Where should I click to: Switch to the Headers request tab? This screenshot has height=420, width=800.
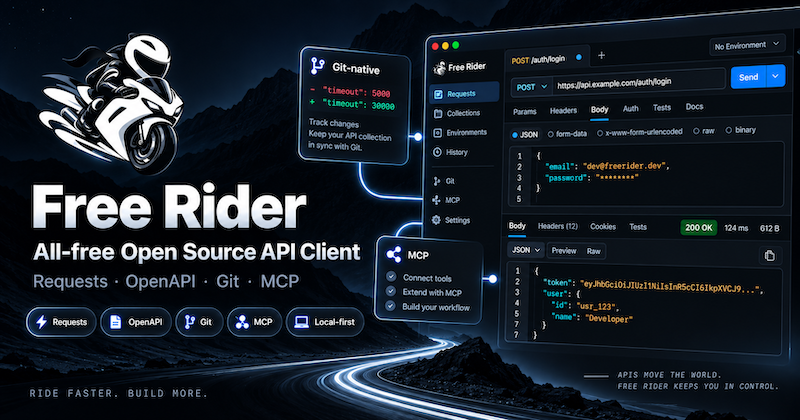563,110
